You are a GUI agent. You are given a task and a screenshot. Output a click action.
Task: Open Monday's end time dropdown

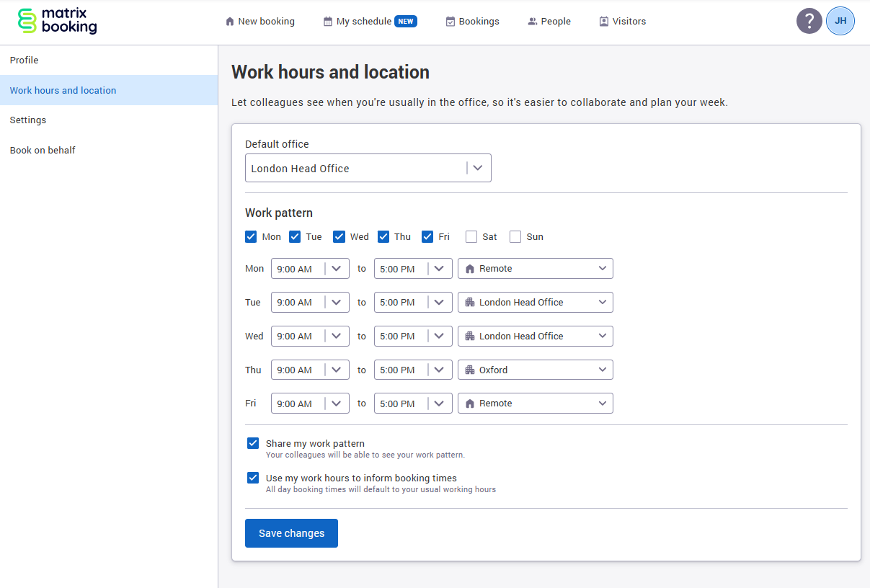click(413, 269)
